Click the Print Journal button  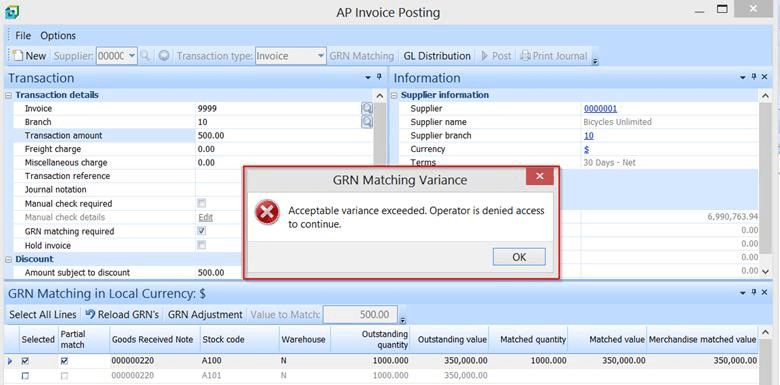[x=554, y=56]
